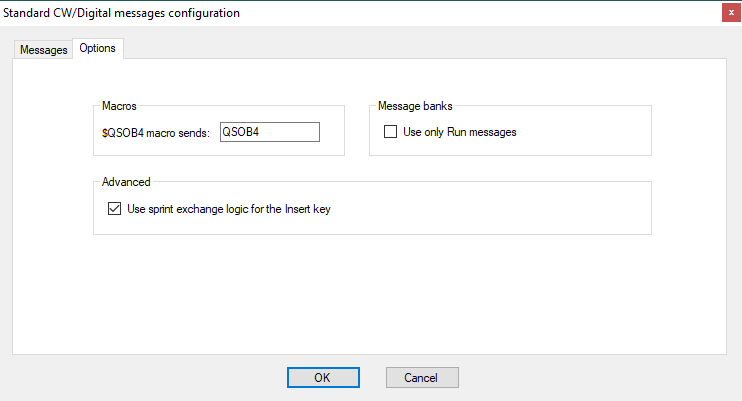
Task: Click the 'Use only Run messages' label text
Action: [x=459, y=132]
